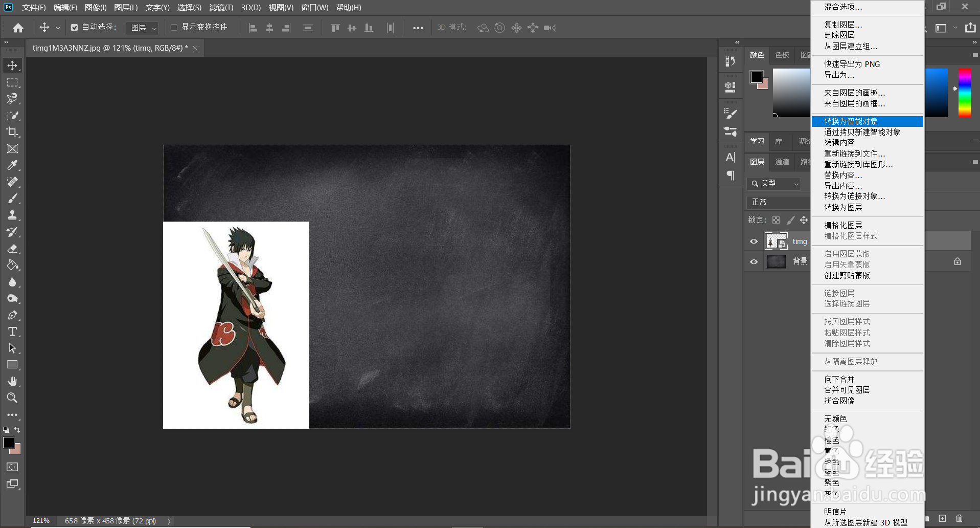Pick a hue on the spectrum slider
Viewport: 980px width, 528px height.
(x=965, y=93)
